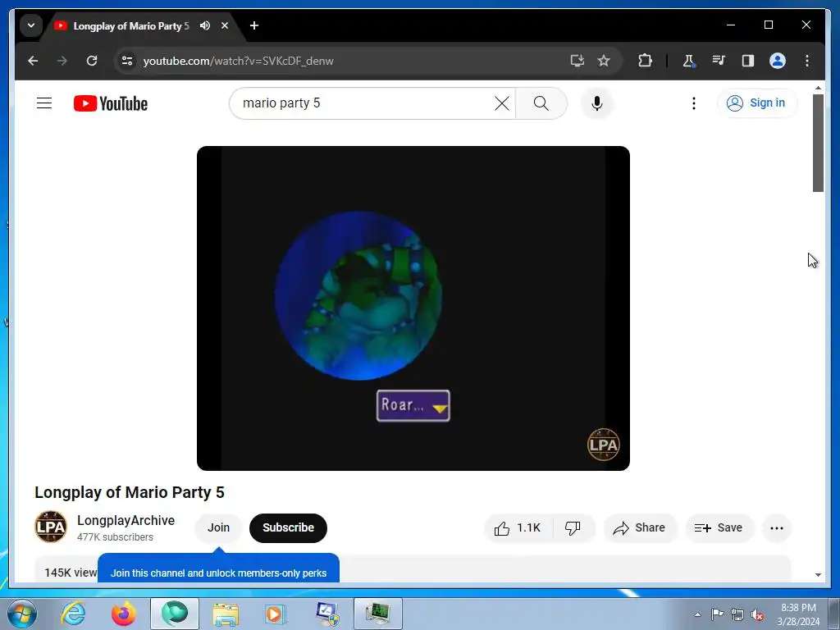Launch Firefox from taskbar
Viewport: 840px width, 630px height.
[123, 614]
